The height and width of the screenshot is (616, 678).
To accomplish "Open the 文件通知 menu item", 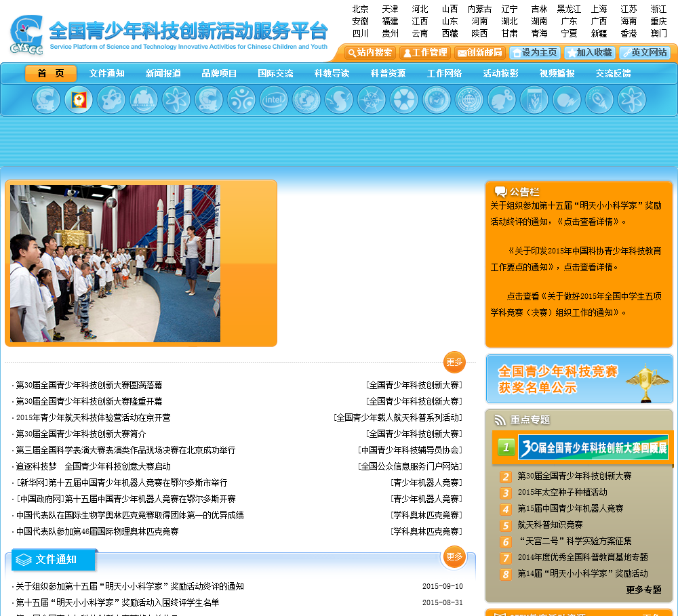I will tap(107, 73).
